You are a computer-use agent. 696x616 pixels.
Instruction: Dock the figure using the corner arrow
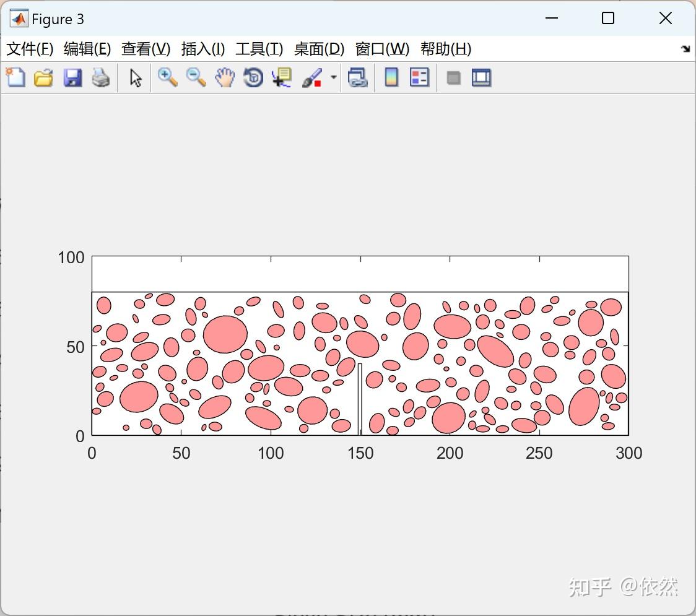686,49
